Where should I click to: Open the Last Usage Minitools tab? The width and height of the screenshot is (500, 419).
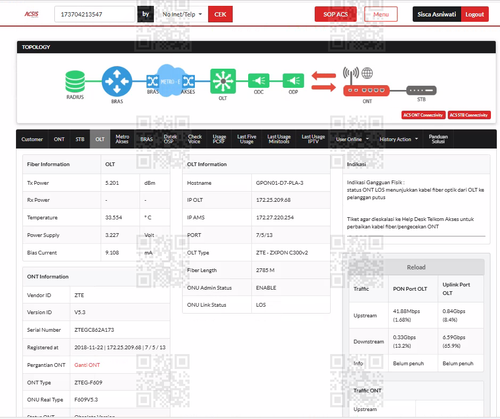pos(279,139)
